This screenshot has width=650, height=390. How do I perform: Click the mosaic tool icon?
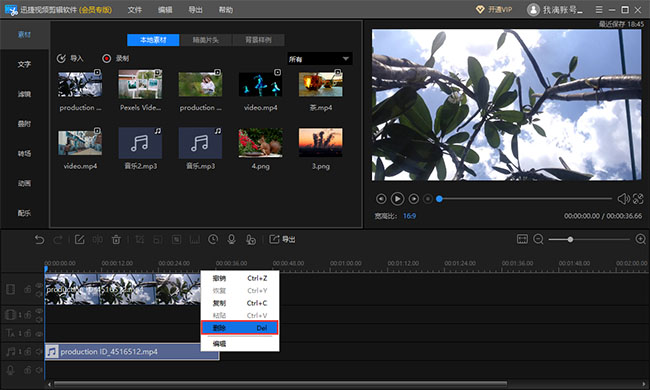[176, 240]
